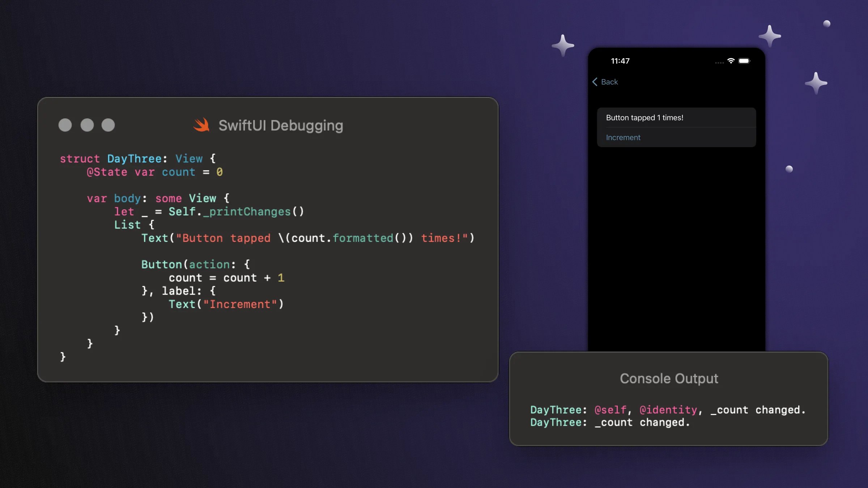
Task: Click the count variable initializer value 0
Action: (x=220, y=172)
